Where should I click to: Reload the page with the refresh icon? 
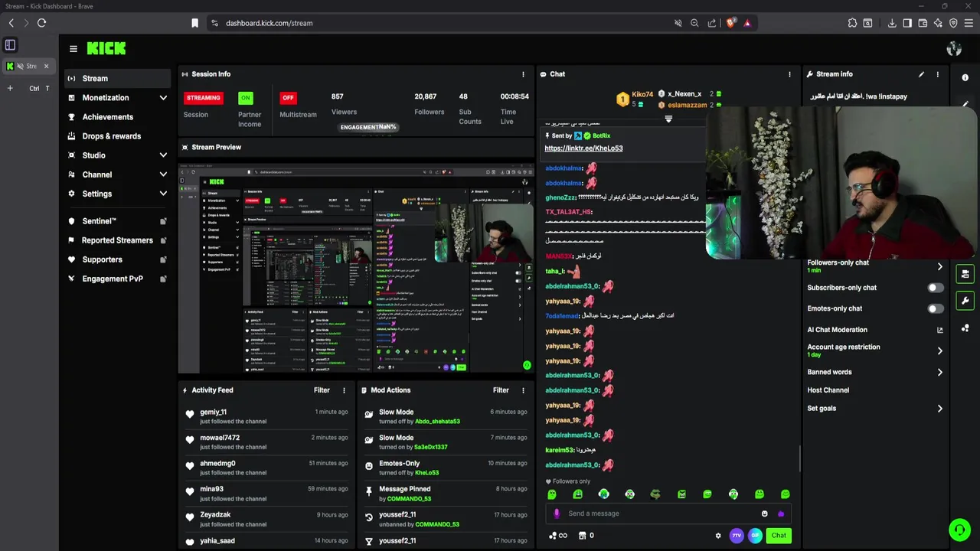42,23
